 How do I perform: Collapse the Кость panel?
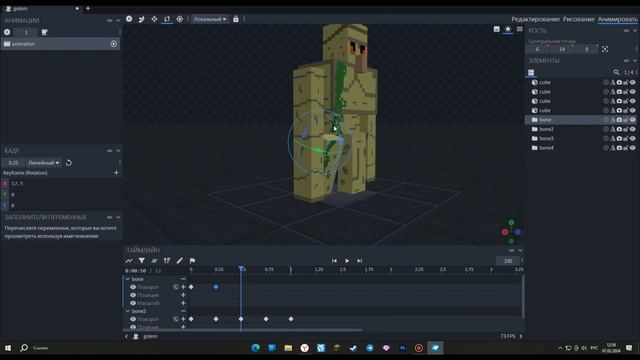click(635, 31)
